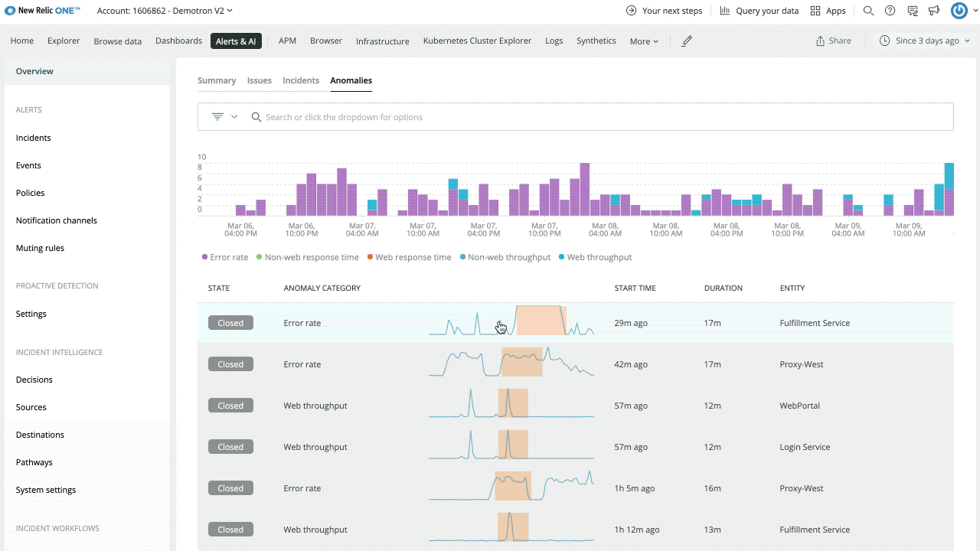The width and height of the screenshot is (980, 551).
Task: Open Logs in navigation
Action: [554, 41]
